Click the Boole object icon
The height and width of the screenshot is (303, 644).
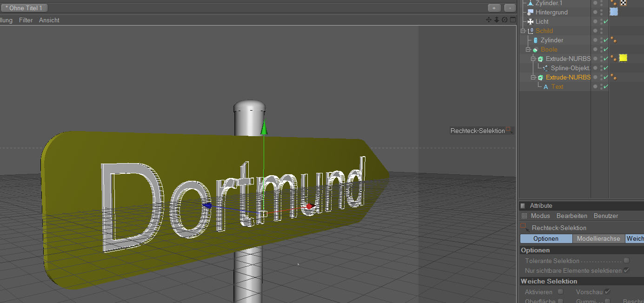(535, 49)
